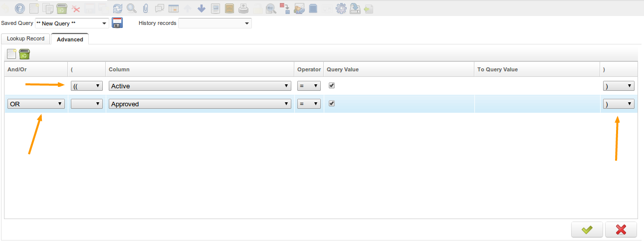The image size is (644, 243).
Task: Add a new query row with the page icon
Action: click(12, 54)
